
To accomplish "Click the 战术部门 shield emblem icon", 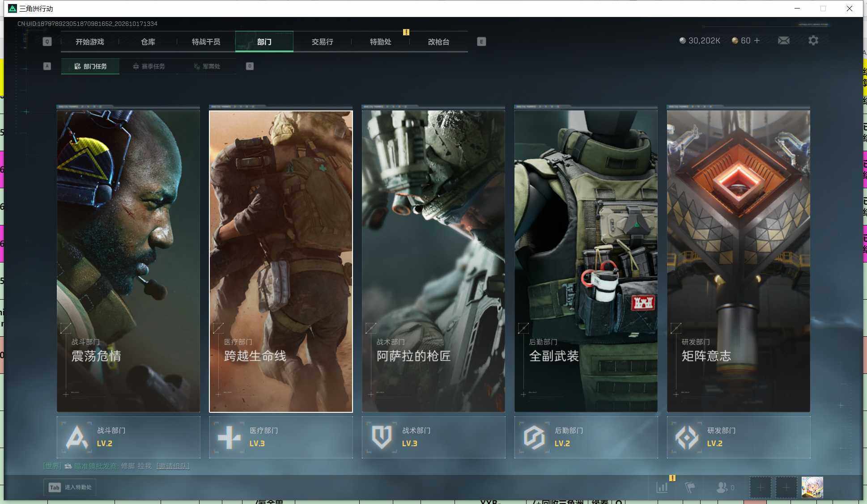I will [x=382, y=437].
